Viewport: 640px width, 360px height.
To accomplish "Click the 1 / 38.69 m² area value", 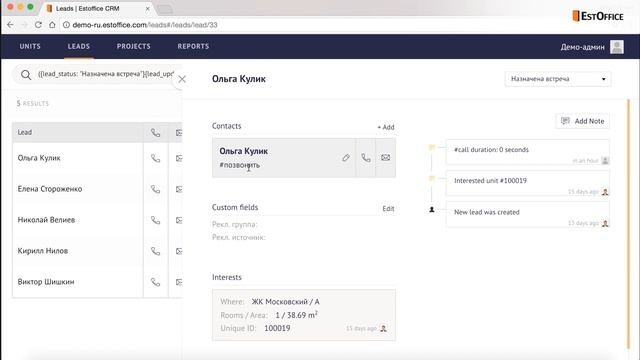I will (x=296, y=315).
